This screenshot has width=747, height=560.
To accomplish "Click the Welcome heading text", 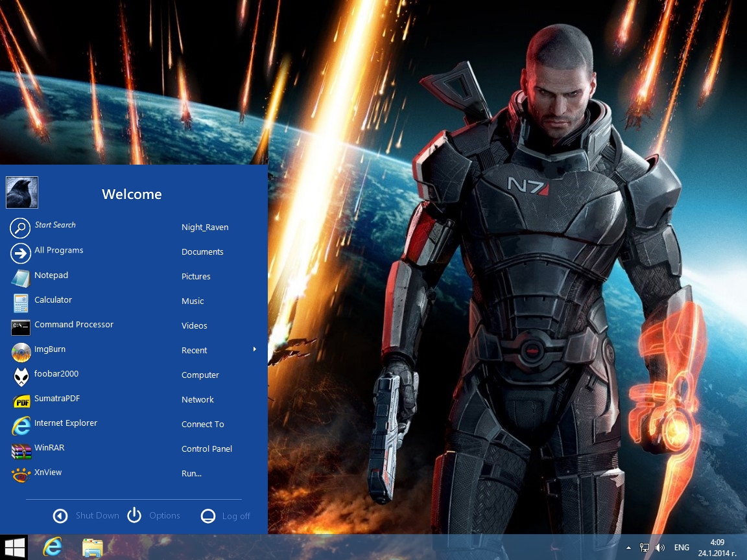I will [x=132, y=194].
